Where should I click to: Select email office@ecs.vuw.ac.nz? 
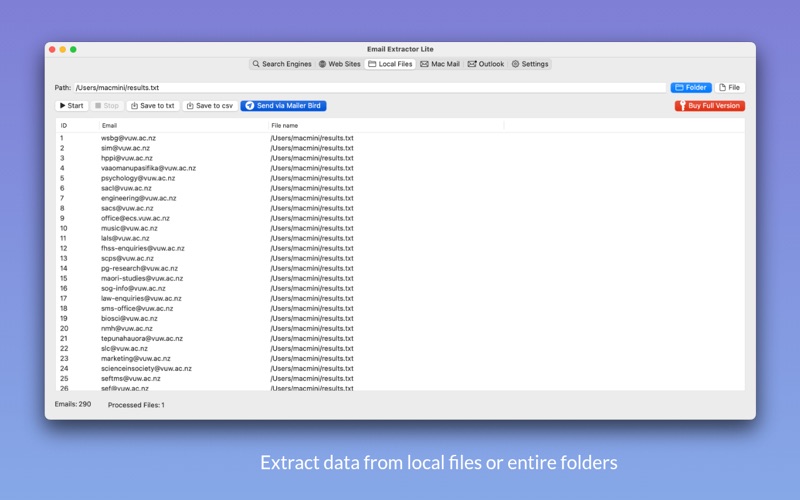click(135, 218)
